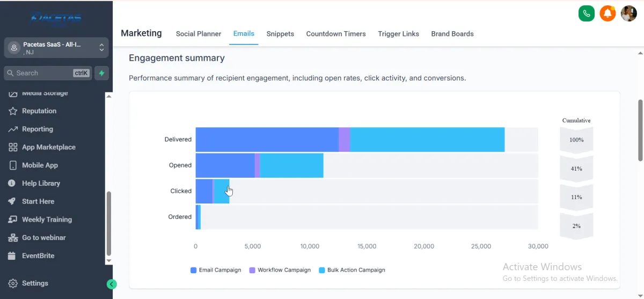Image resolution: width=644 pixels, height=299 pixels.
Task: Click the Reporting trend arrow icon
Action: [x=13, y=129]
